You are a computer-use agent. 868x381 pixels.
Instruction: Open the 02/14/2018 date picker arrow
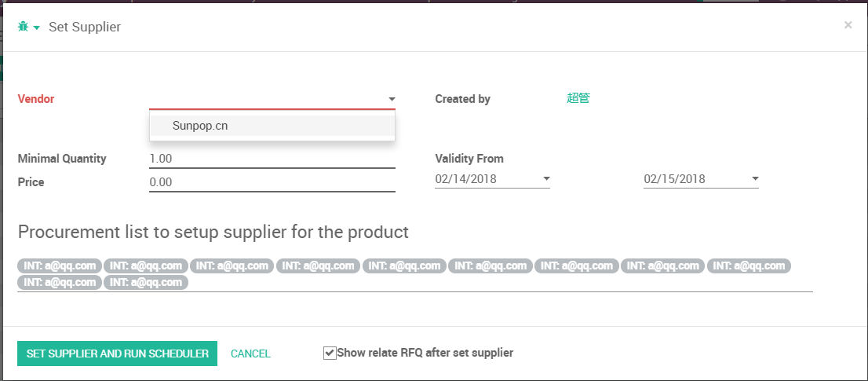click(x=546, y=179)
